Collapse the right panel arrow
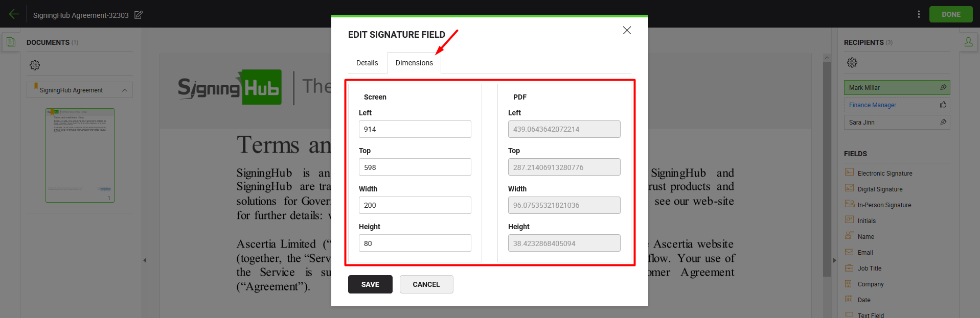 (835, 260)
